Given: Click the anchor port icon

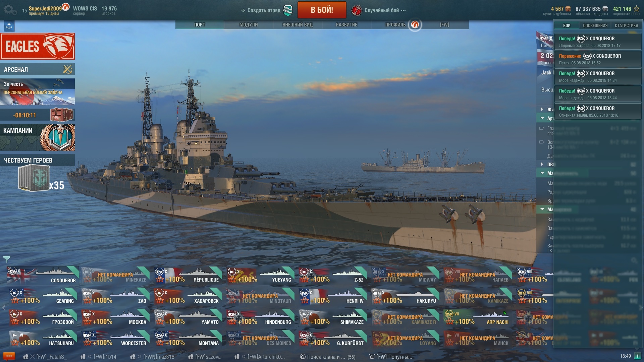Looking at the screenshot, I should [9, 26].
